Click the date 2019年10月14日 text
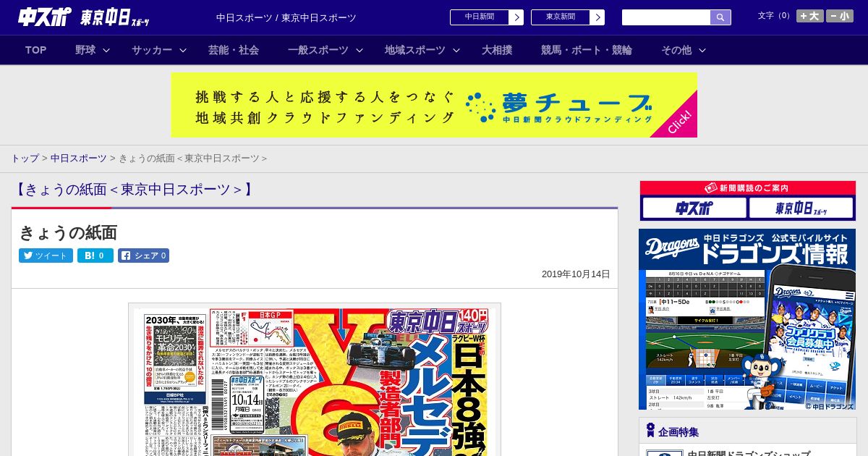 (576, 274)
